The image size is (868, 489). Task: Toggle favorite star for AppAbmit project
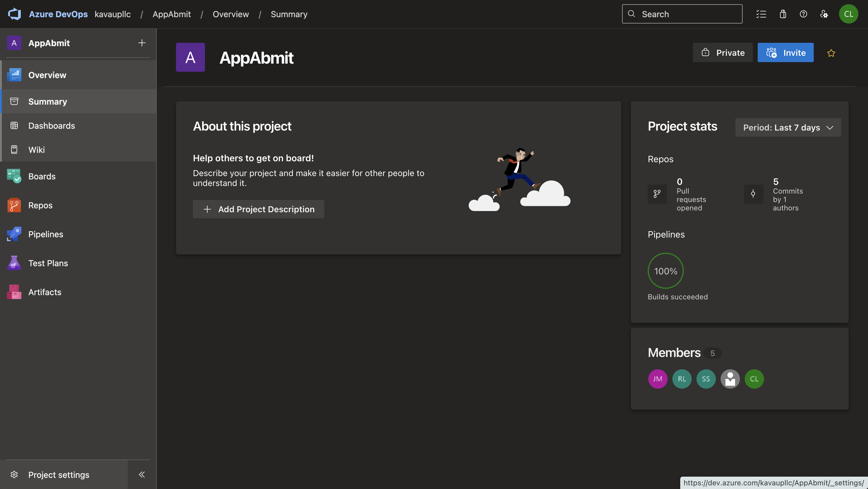click(x=831, y=53)
